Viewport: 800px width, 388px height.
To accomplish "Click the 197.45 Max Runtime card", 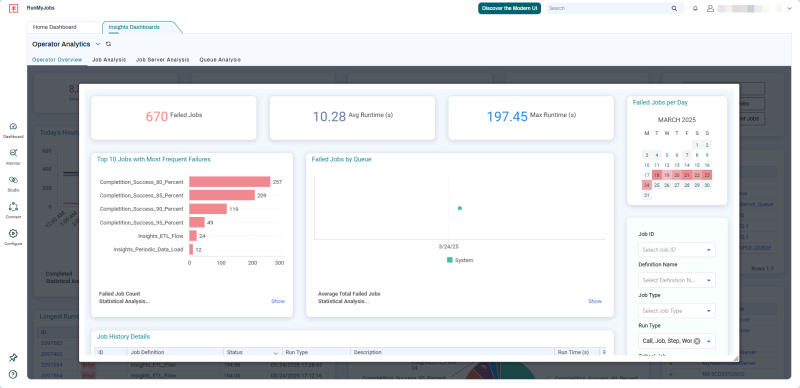I will tap(531, 118).
